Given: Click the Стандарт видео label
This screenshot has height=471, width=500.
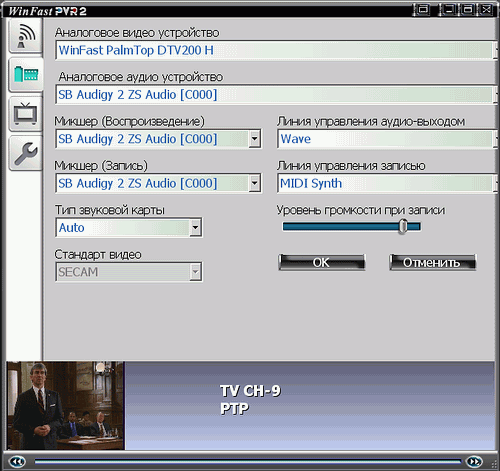Looking at the screenshot, I should point(98,255).
